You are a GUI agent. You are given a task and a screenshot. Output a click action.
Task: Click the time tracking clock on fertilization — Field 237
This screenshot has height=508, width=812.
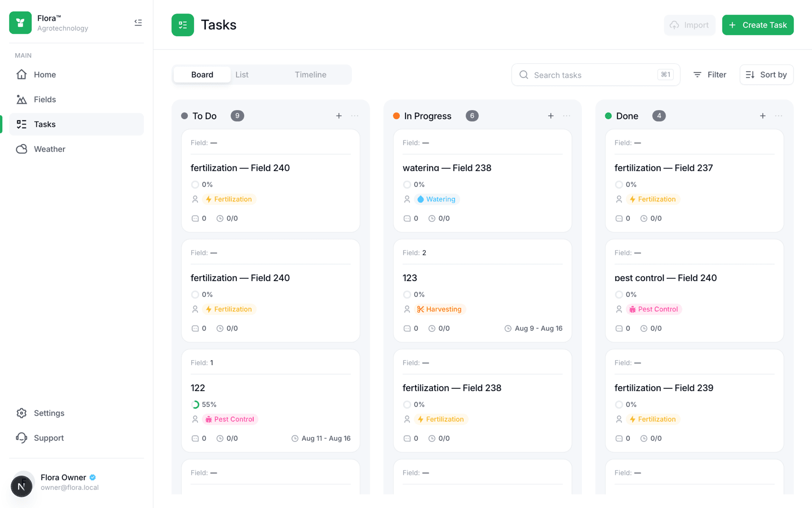point(644,218)
